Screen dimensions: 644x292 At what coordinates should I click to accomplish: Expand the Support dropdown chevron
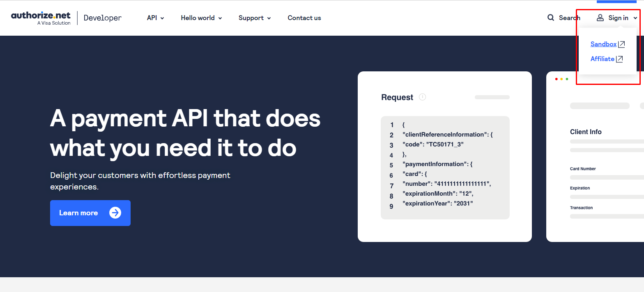point(269,18)
